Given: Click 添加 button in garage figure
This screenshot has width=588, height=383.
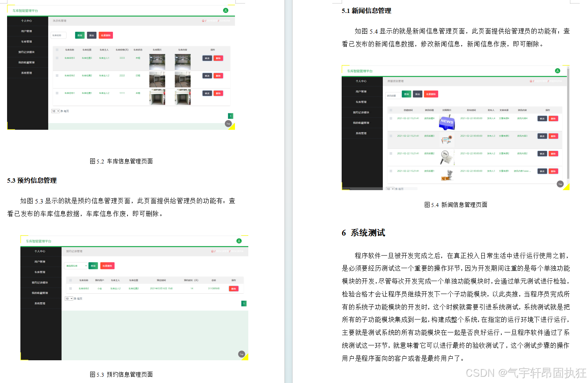Looking at the screenshot, I should click(x=91, y=35).
